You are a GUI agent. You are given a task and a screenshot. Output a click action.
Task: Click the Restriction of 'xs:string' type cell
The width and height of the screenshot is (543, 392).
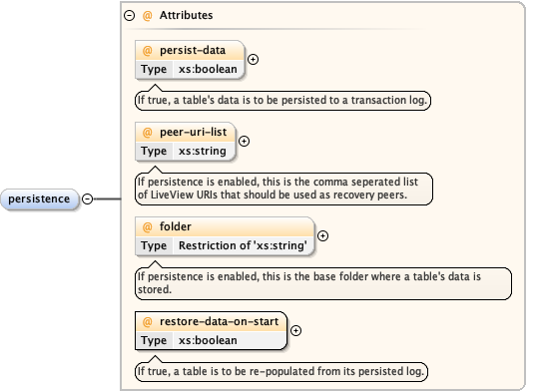coord(243,245)
